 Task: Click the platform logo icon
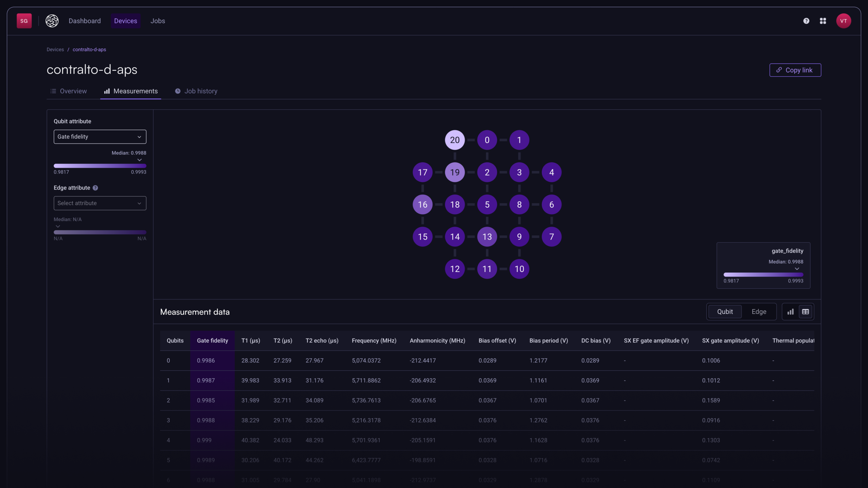(52, 21)
